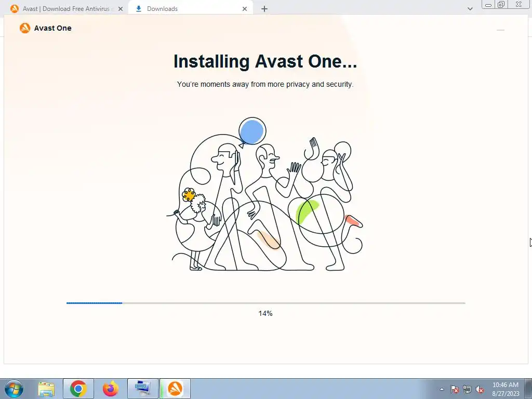Click the 14% progress text
This screenshot has width=532, height=399.
click(x=265, y=313)
